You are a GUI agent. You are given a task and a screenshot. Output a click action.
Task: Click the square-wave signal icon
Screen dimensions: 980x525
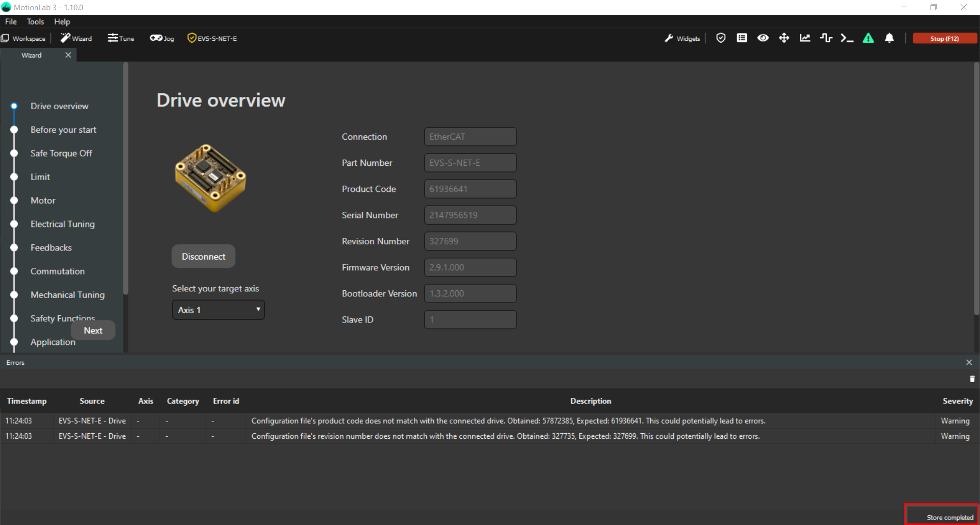[826, 38]
